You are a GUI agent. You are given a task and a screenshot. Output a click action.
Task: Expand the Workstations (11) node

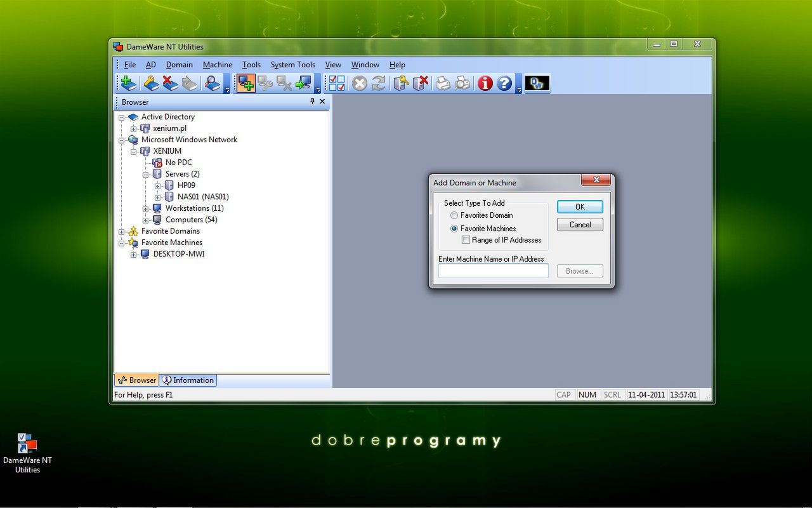(146, 209)
